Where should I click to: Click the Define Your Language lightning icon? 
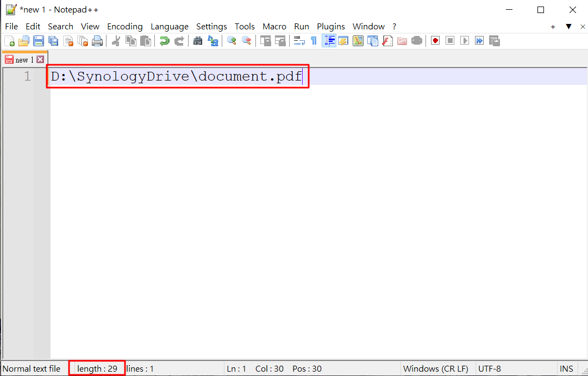tap(343, 41)
